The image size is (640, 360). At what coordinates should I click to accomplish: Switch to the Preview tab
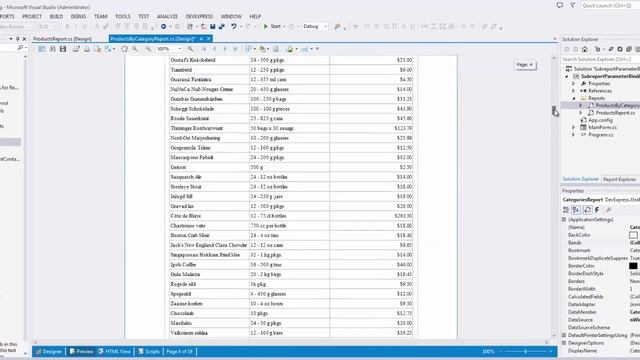tap(81, 351)
